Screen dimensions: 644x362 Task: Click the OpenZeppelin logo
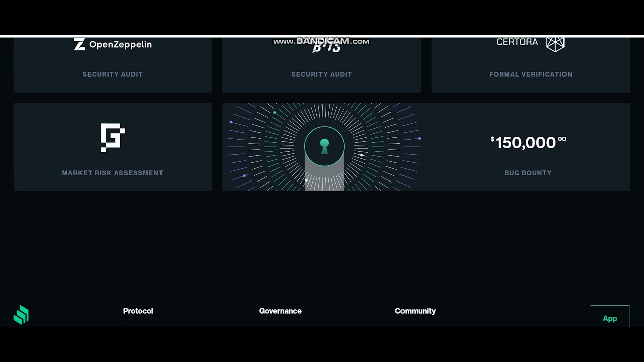point(113,44)
